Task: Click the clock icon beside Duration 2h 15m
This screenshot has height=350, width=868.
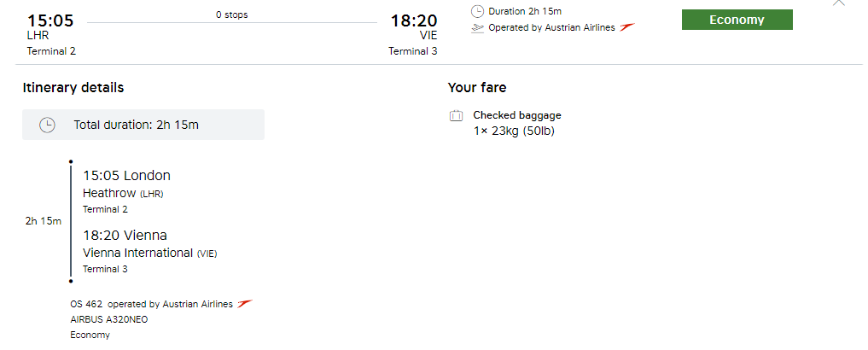Action: coord(477,11)
